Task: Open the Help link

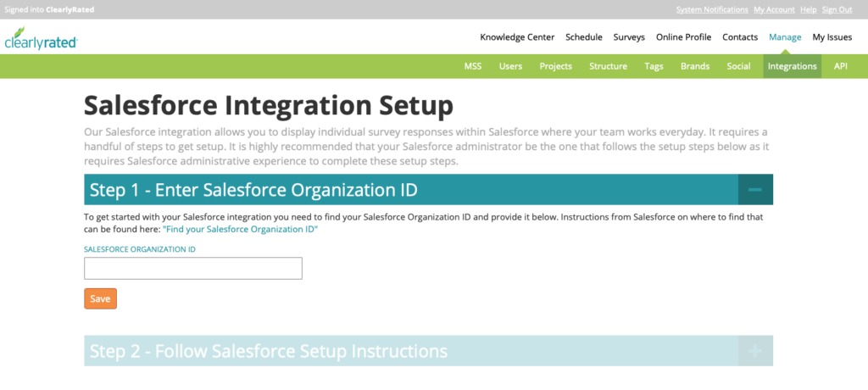Action: 808,10
